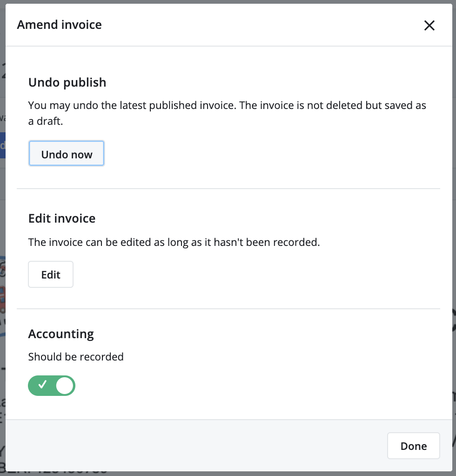456x476 pixels.
Task: Click the Edit invoice section title
Action: point(61,218)
